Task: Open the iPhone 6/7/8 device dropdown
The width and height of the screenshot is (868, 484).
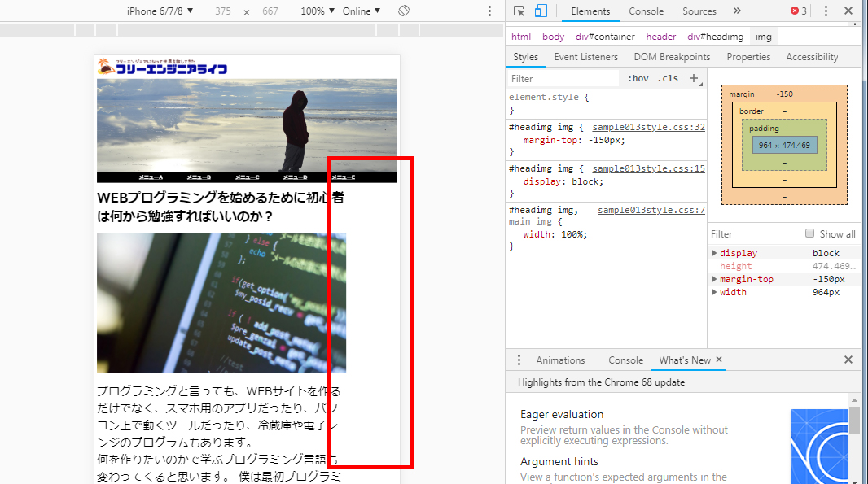Action: 160,11
